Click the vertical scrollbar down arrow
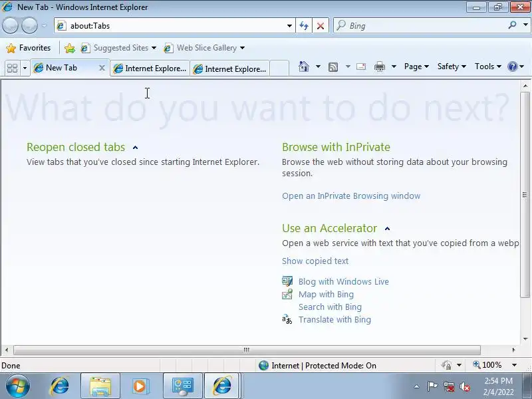 (525, 338)
